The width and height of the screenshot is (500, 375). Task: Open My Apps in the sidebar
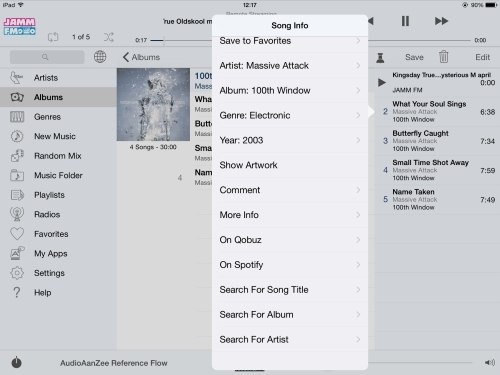58,254
